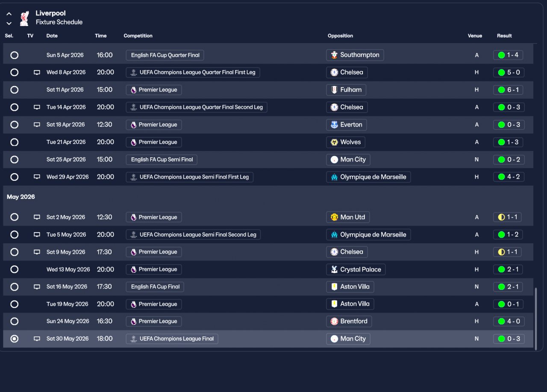This screenshot has width=547, height=392.
Task: Click the up chevron next to Liverpool
Action: click(x=9, y=14)
